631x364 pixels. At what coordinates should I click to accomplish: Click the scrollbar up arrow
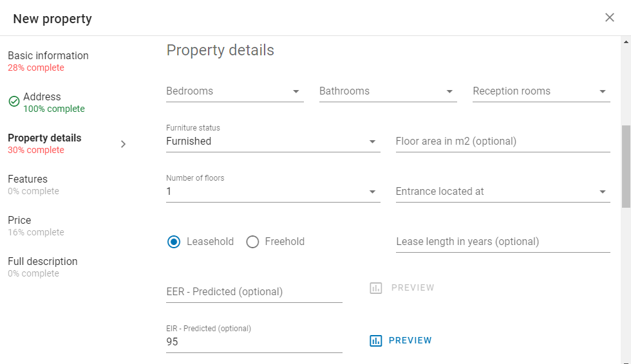[x=626, y=41]
